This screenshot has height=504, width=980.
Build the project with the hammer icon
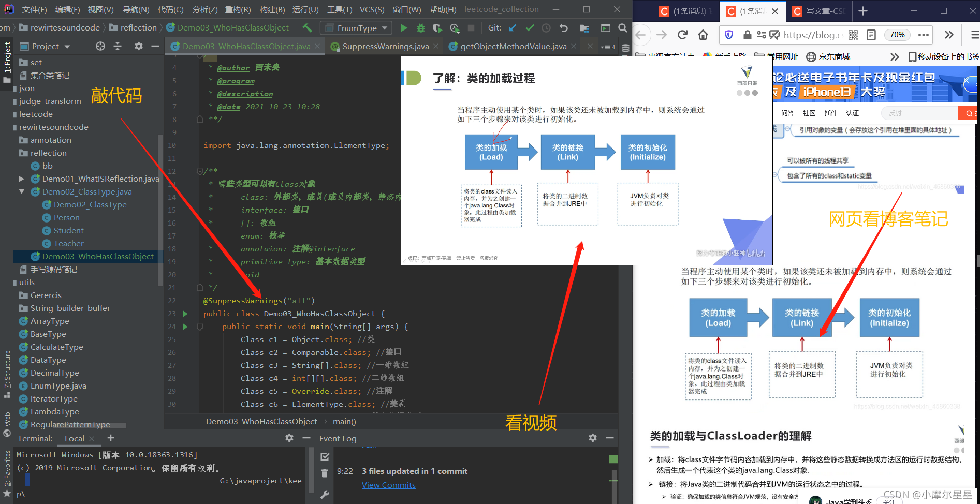coord(307,28)
